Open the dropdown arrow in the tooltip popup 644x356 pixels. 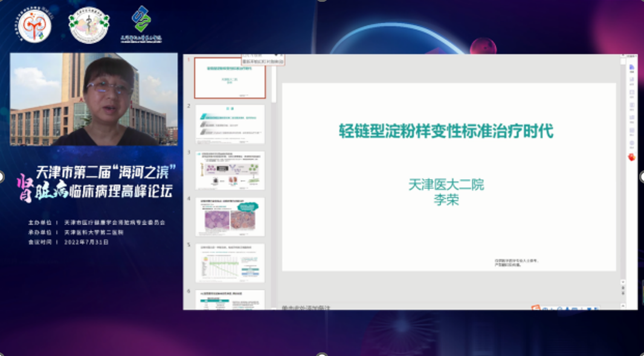[276, 55]
